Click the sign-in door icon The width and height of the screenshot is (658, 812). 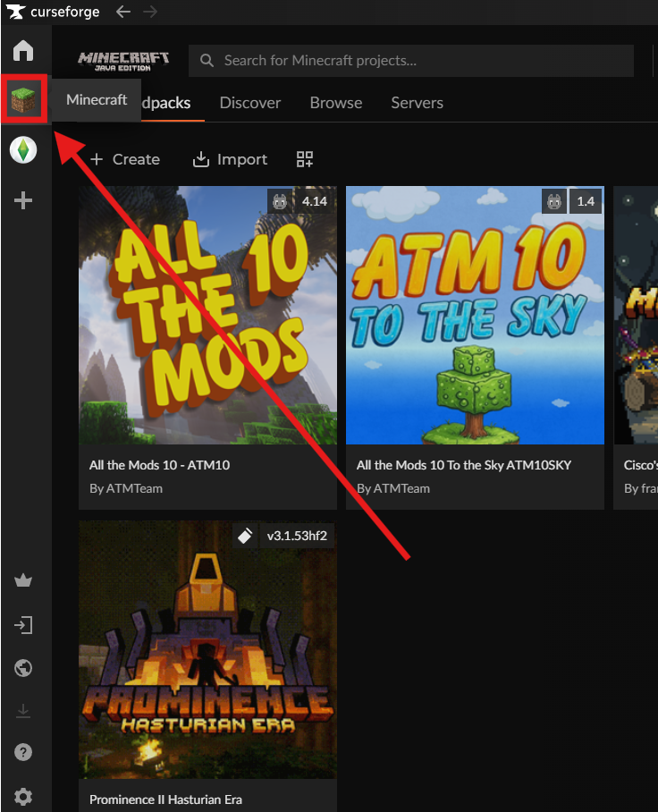pyautogui.click(x=23, y=625)
